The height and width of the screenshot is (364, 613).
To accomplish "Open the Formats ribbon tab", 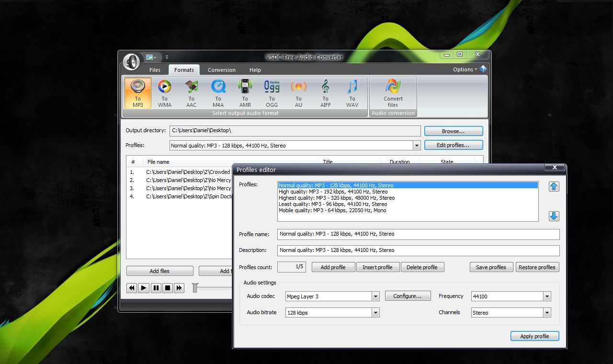I will coord(184,70).
